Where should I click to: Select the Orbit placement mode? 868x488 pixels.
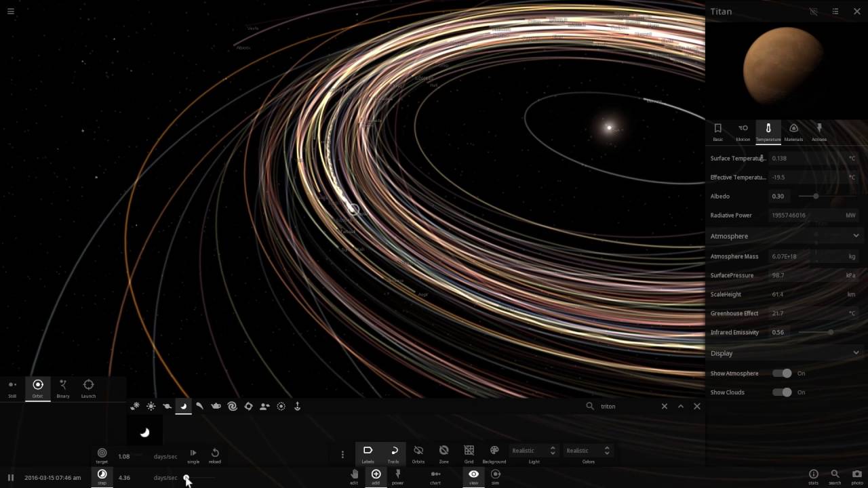point(38,388)
